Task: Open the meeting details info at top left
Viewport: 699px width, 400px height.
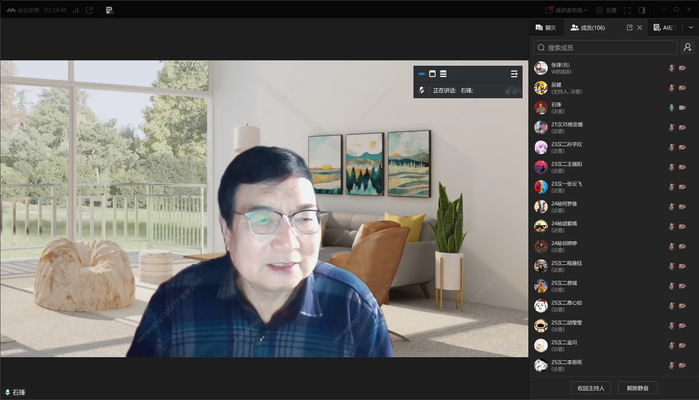Action: click(23, 10)
